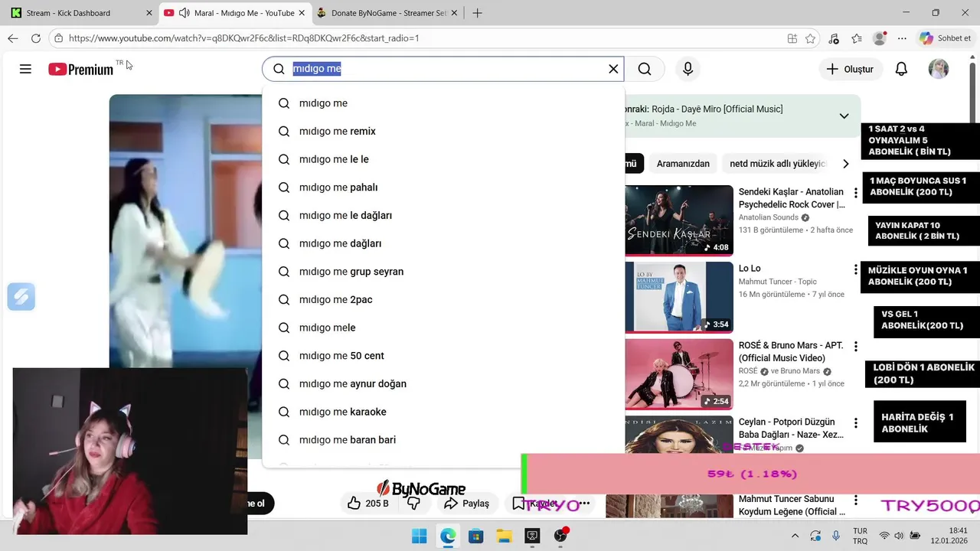The image size is (980, 551).
Task: Open Sohbet et Copilot chat button
Action: [x=945, y=38]
